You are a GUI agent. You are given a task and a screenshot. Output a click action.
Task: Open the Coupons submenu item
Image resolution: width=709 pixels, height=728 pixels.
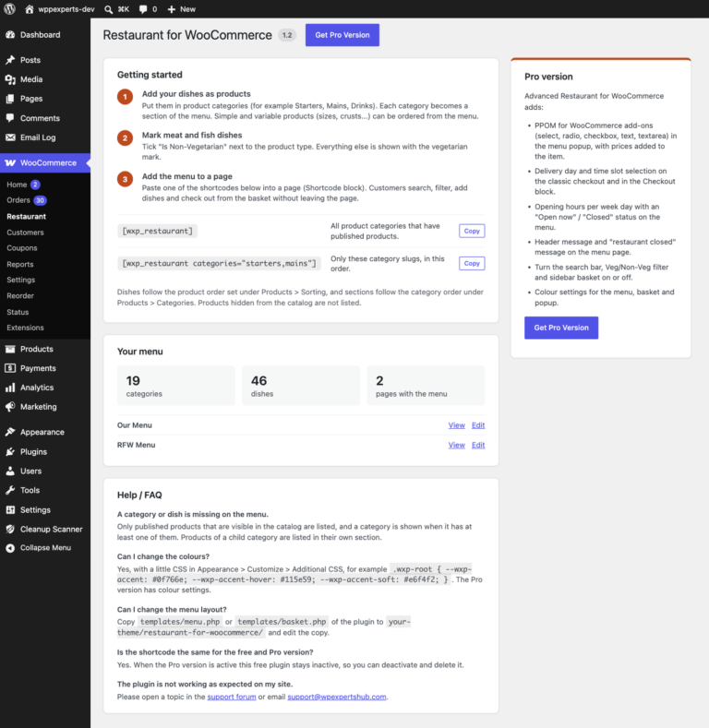(22, 248)
